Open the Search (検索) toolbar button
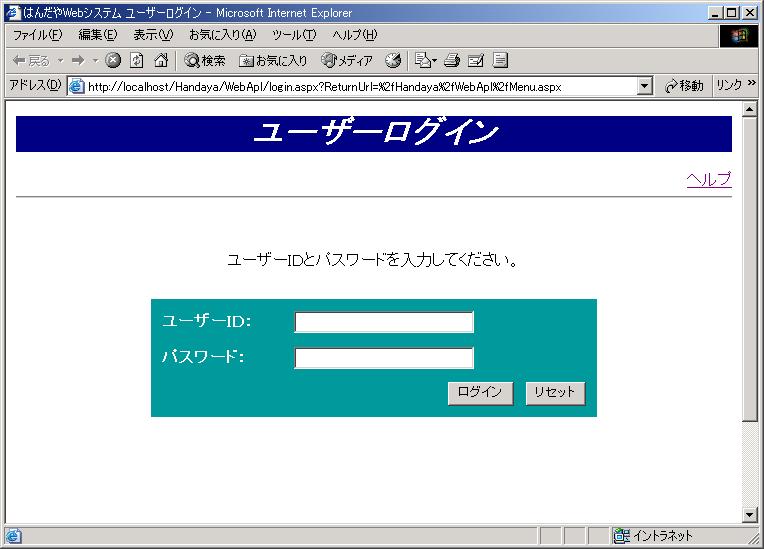Screen dimensions: 764x549 tap(205, 60)
